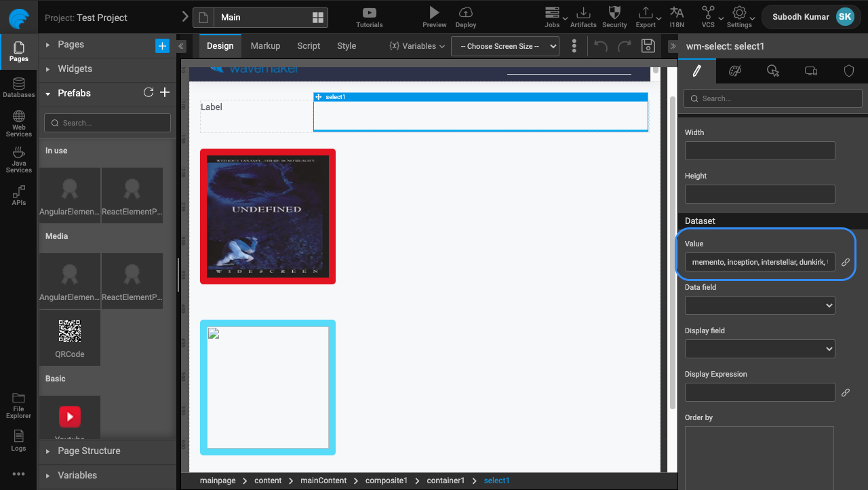Add new page with plus button
The width and height of the screenshot is (868, 490).
162,45
